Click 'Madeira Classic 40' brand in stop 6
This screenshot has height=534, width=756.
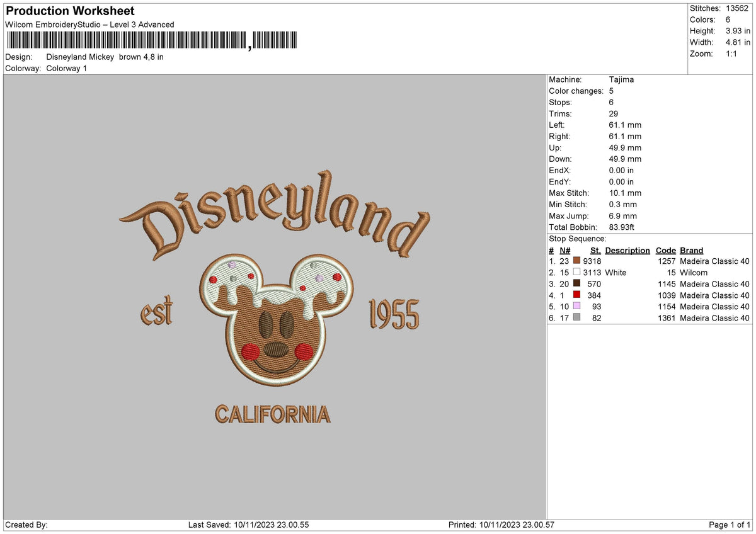tap(715, 318)
